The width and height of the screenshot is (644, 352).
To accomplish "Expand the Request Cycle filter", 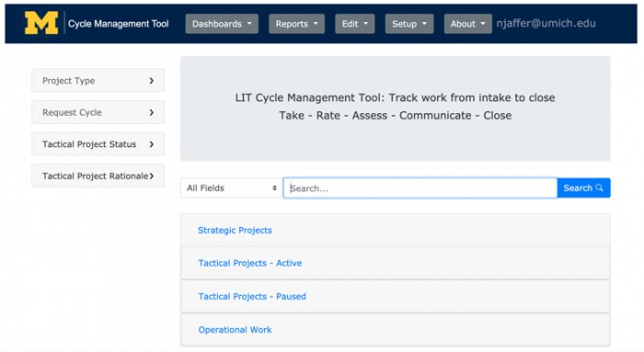I will 98,112.
